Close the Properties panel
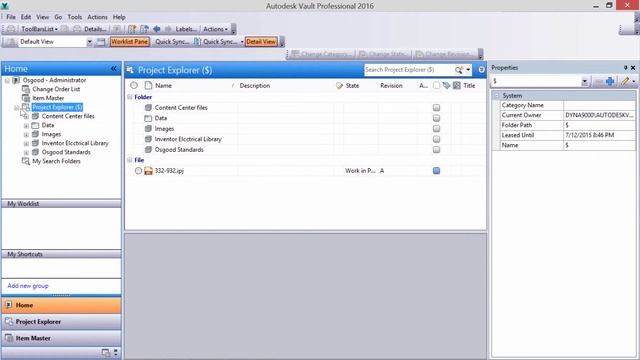640x360 pixels. 633,68
